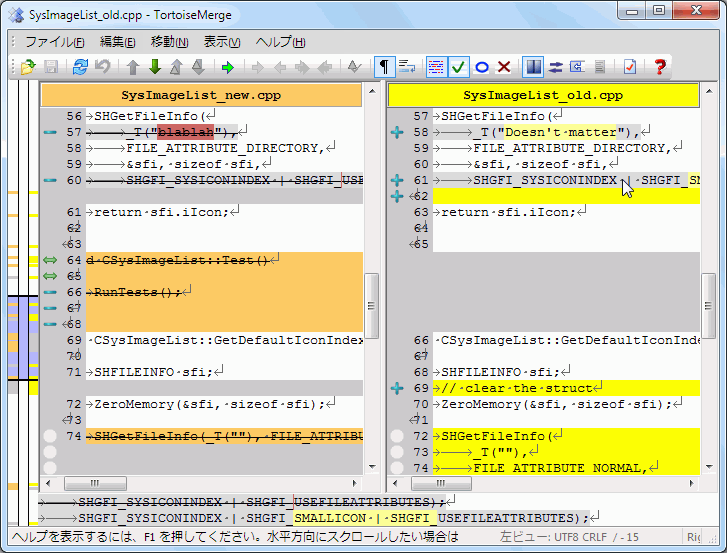The height and width of the screenshot is (553, 727).
Task: Click left pane vertical scrollbar down arrow
Action: [x=372, y=467]
